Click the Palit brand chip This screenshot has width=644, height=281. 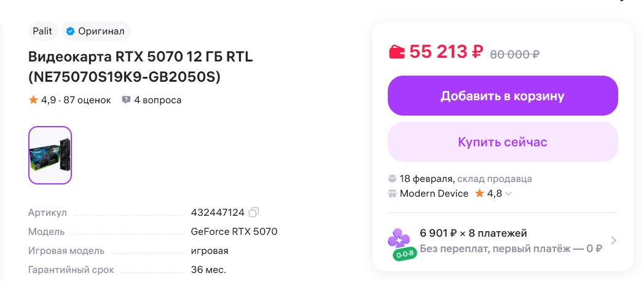point(43,31)
